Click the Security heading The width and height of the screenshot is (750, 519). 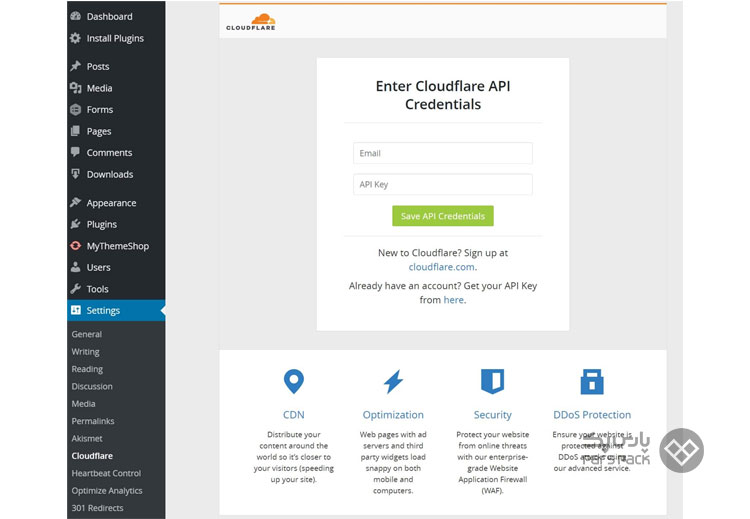pyautogui.click(x=493, y=415)
